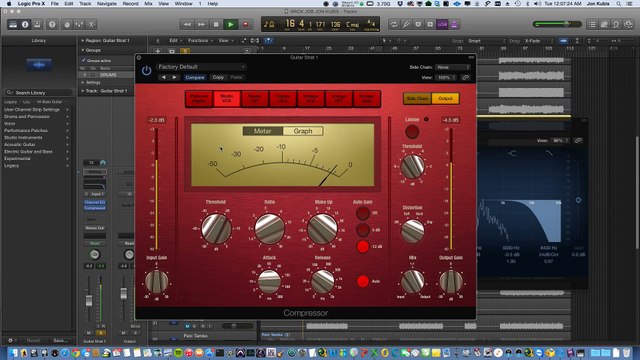
Task: Switch display to Graph view
Action: pyautogui.click(x=303, y=131)
